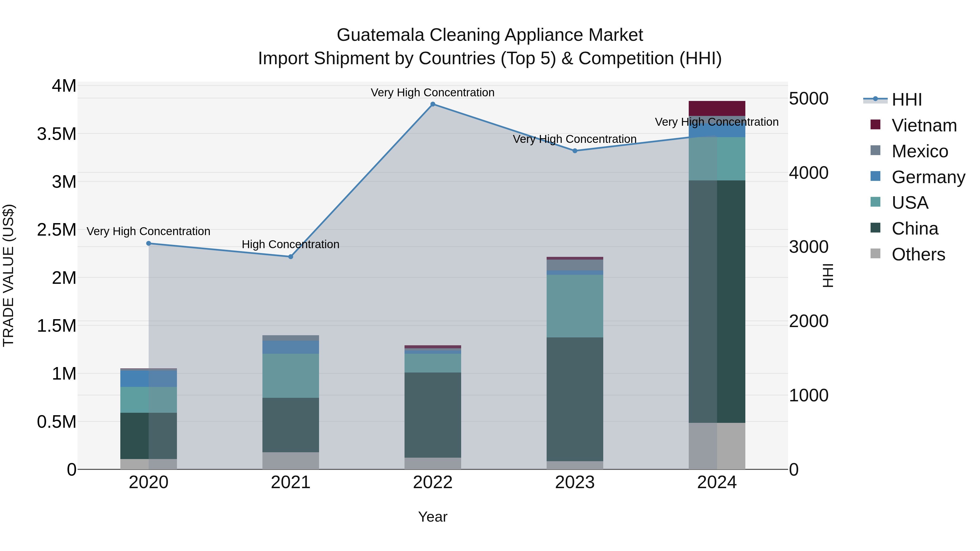The image size is (980, 551).
Task: Toggle USA series in the legend
Action: pos(899,203)
